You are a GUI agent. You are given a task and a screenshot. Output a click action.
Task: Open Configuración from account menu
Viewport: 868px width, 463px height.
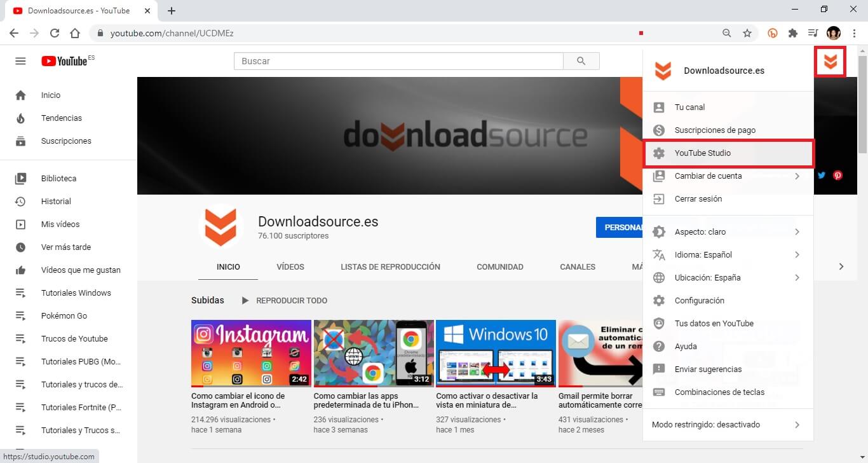(728, 301)
